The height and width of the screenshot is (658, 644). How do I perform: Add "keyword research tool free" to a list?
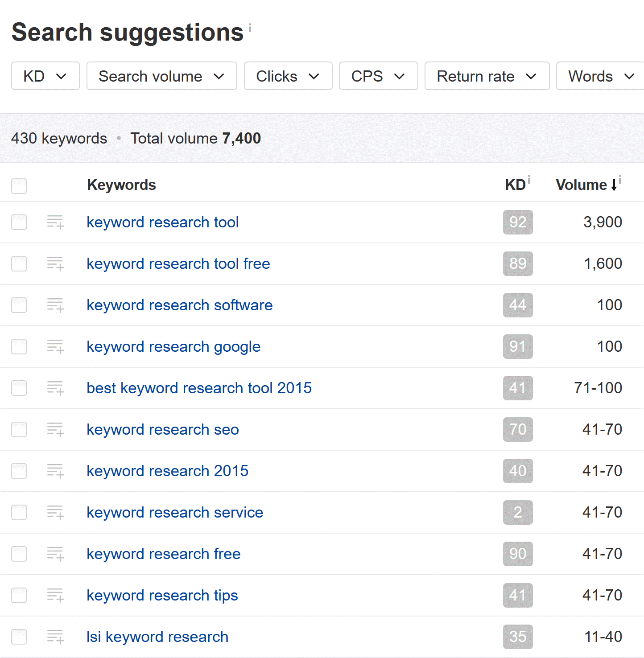coord(55,264)
